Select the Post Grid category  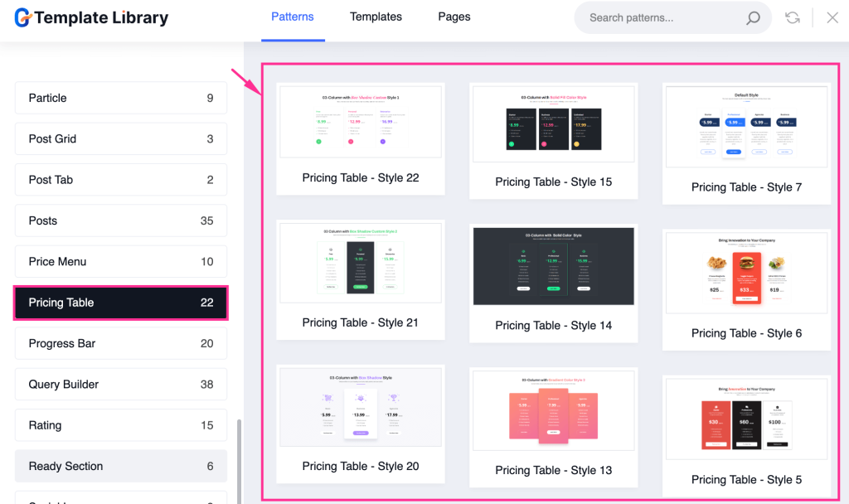tap(121, 138)
